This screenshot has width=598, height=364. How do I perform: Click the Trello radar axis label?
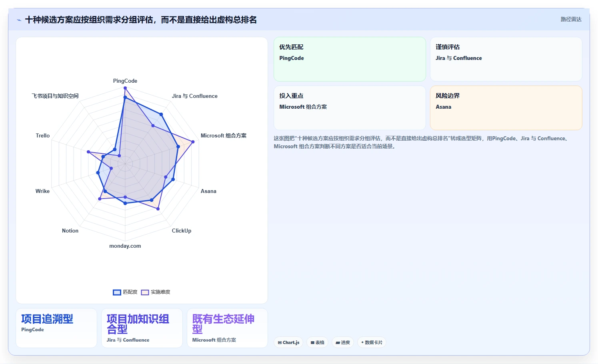click(43, 135)
